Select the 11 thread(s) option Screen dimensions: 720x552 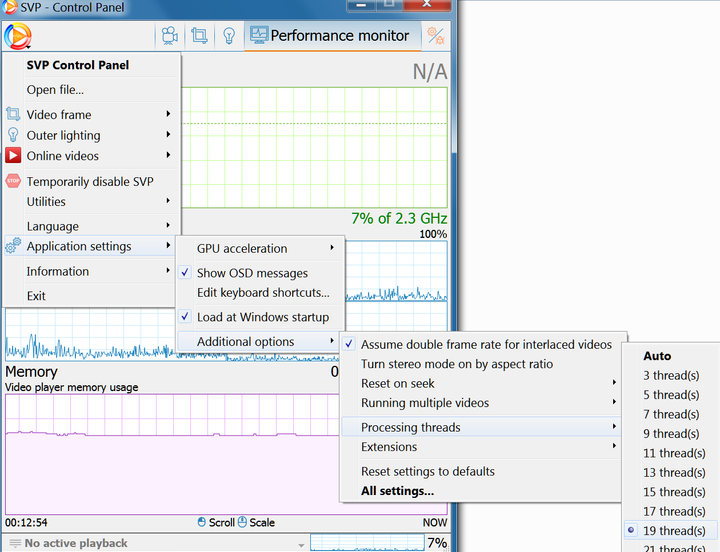(x=670, y=453)
